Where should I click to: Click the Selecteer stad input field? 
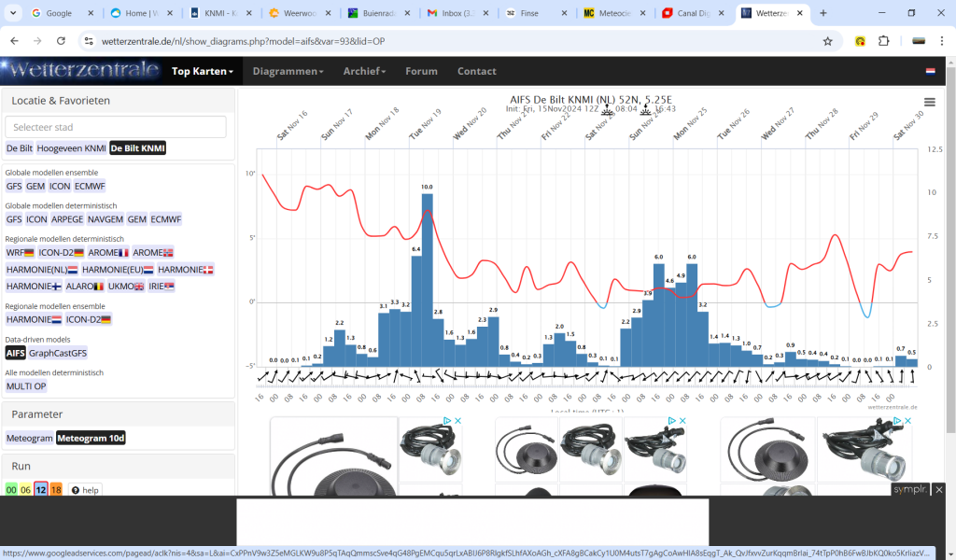pyautogui.click(x=116, y=127)
